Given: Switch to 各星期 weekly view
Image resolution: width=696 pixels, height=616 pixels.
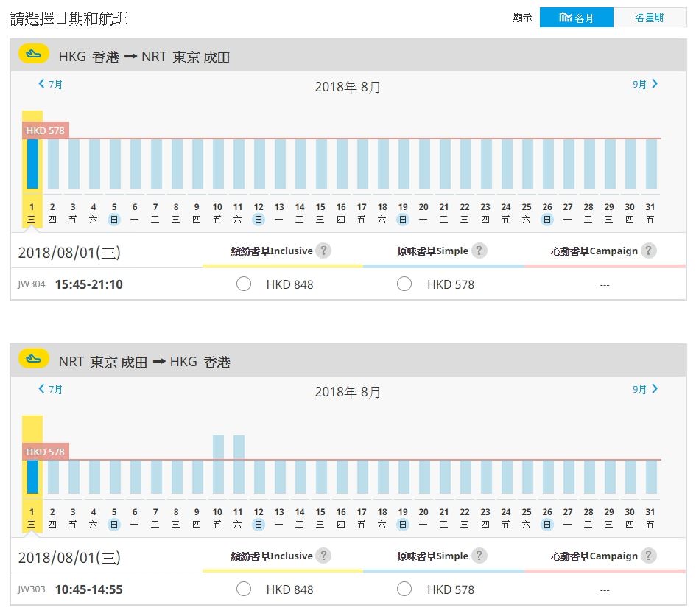Looking at the screenshot, I should 650,18.
